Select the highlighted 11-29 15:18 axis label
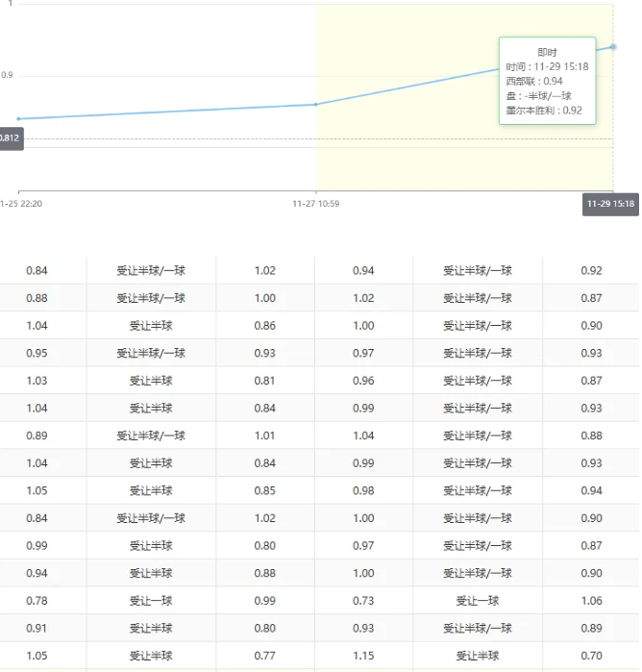 [610, 204]
